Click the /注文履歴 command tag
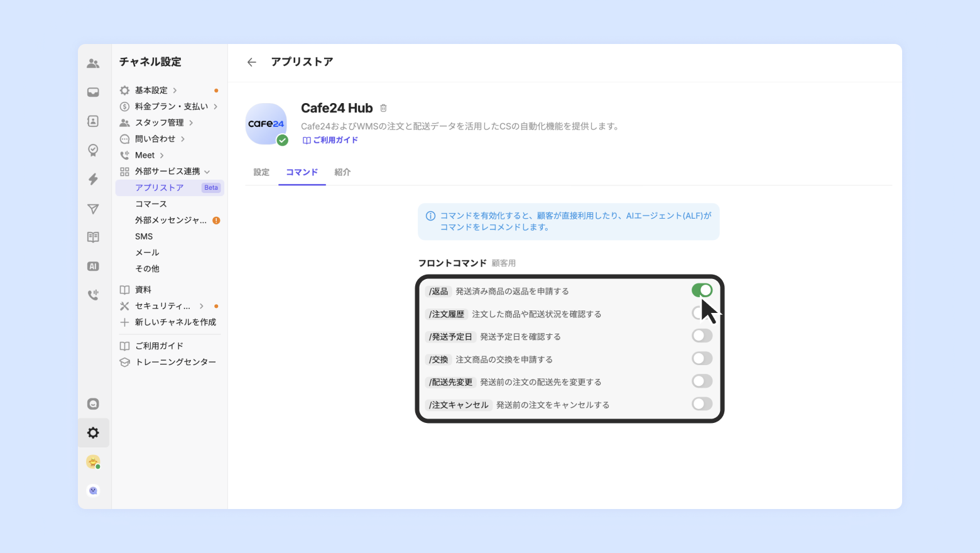 pyautogui.click(x=447, y=314)
